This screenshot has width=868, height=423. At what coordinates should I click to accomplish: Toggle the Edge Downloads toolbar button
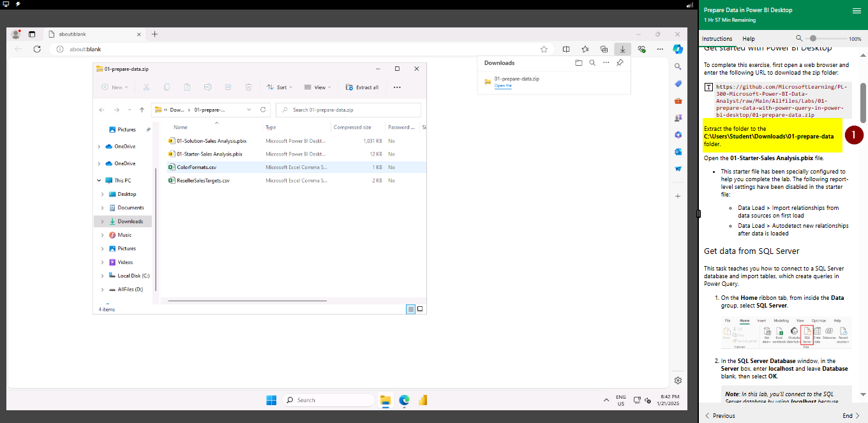(x=622, y=49)
